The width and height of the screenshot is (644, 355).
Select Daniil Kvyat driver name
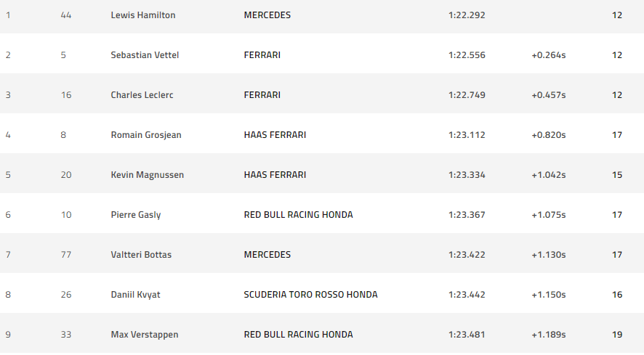pos(134,295)
